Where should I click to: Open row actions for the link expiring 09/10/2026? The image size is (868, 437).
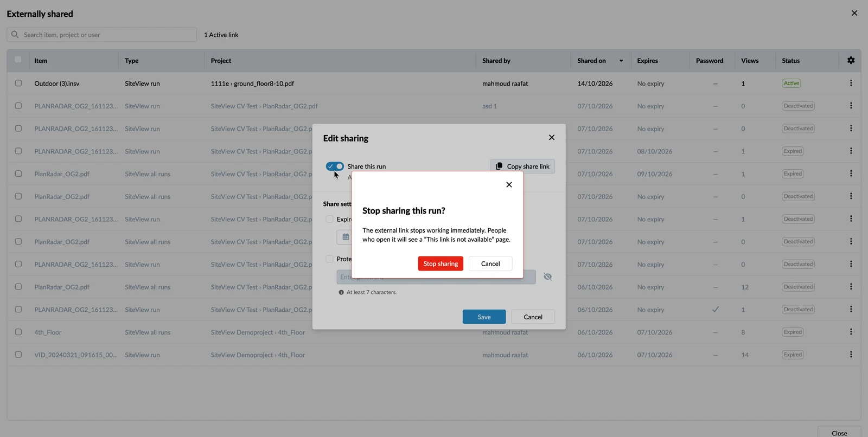[851, 173]
